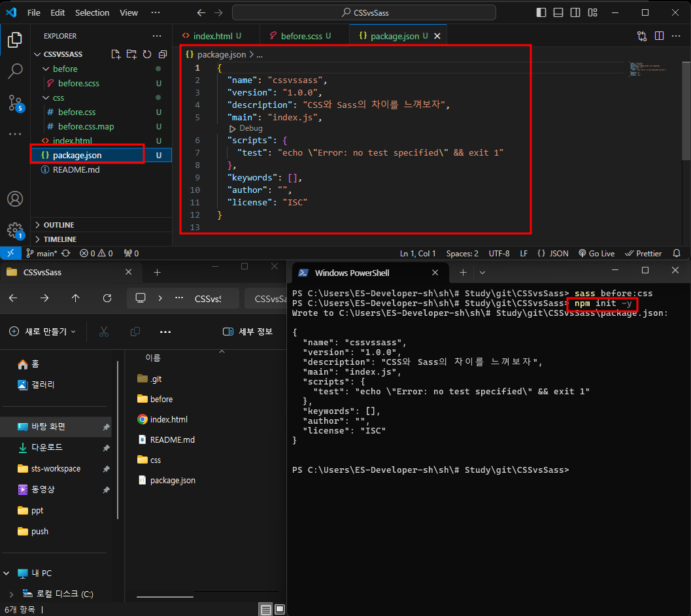Click the CSSvsSass command center search box
691x616 pixels.
point(364,13)
